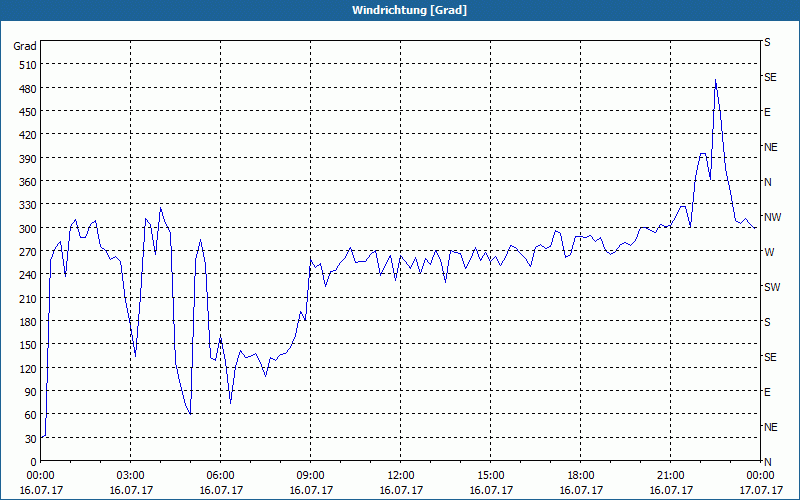Select the 16.07.17 date under 03:00
This screenshot has height=500, width=800.
tap(131, 490)
